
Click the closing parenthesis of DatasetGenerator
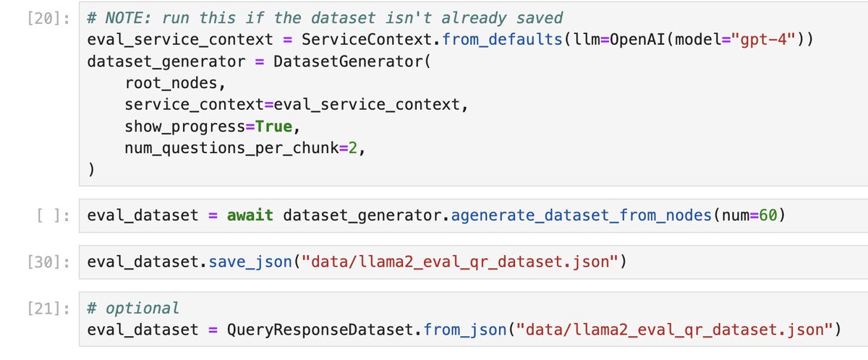click(x=91, y=171)
